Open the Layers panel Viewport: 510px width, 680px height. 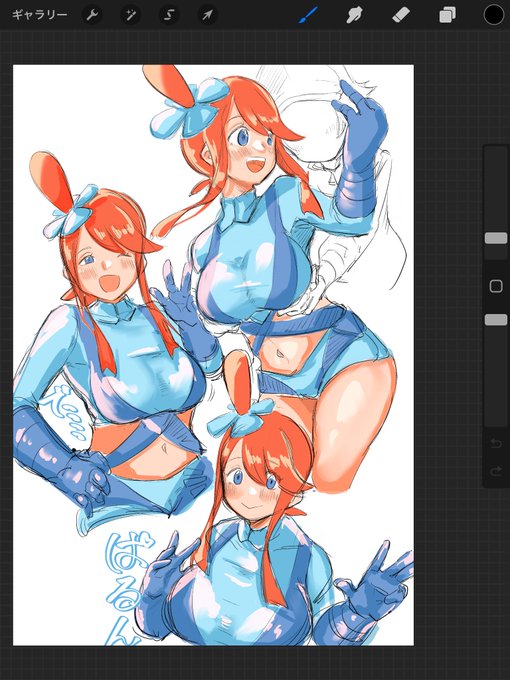pyautogui.click(x=447, y=15)
